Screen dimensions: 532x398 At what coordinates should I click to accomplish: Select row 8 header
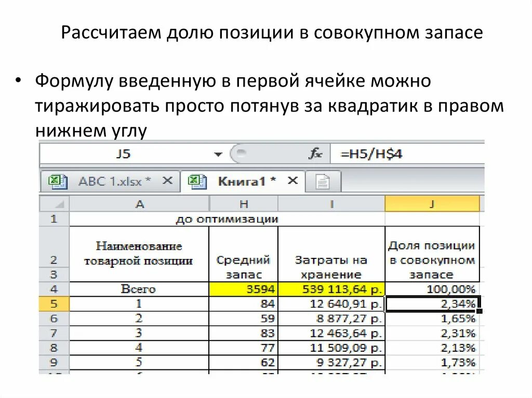click(54, 348)
